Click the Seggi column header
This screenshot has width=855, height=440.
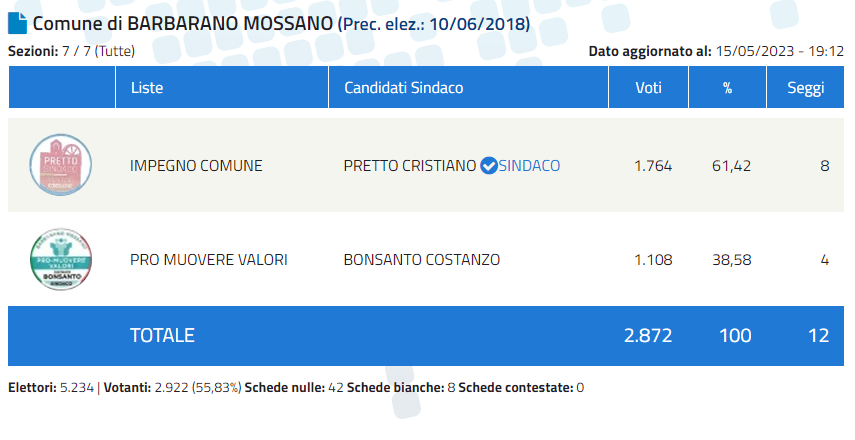(x=805, y=87)
